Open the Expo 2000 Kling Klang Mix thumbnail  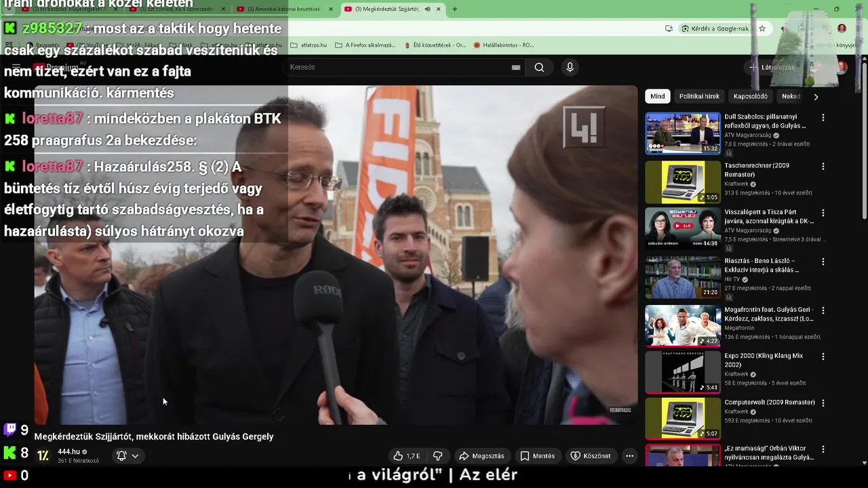click(x=683, y=372)
